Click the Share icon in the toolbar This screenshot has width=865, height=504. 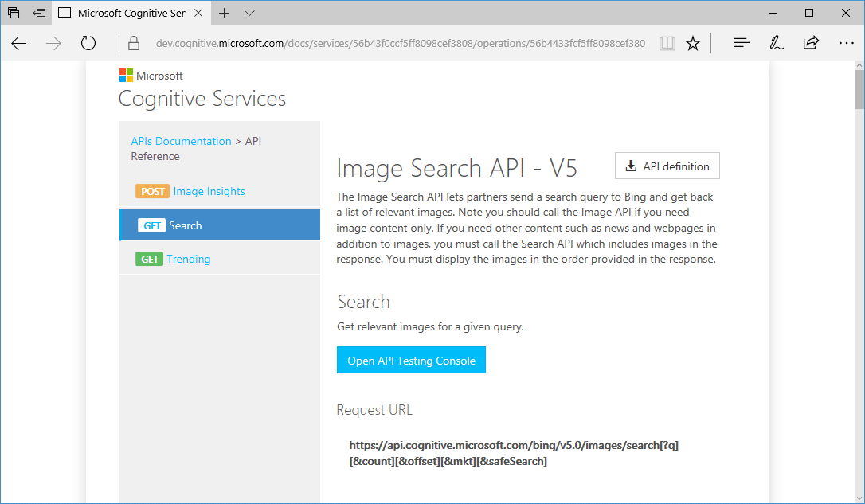(811, 43)
